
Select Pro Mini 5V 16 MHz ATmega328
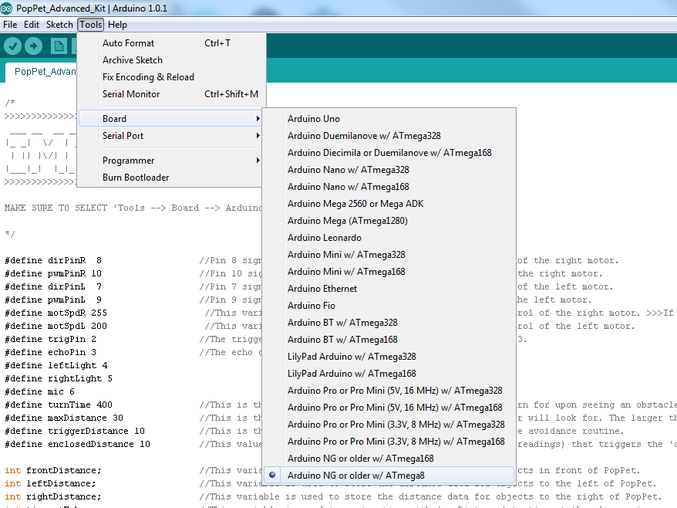(389, 391)
